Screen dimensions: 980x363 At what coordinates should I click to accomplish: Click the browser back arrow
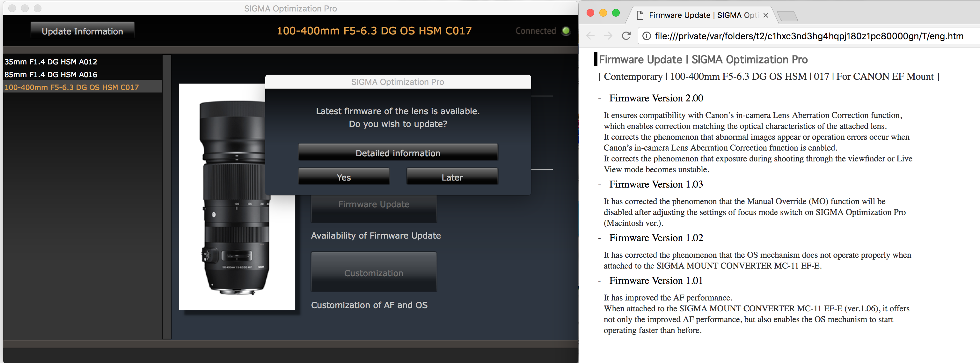pyautogui.click(x=590, y=36)
